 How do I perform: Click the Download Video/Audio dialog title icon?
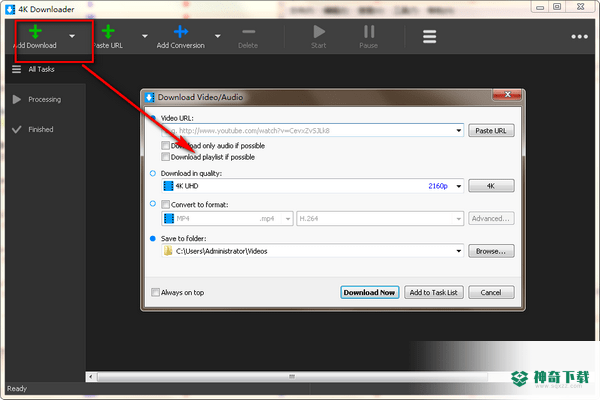150,97
